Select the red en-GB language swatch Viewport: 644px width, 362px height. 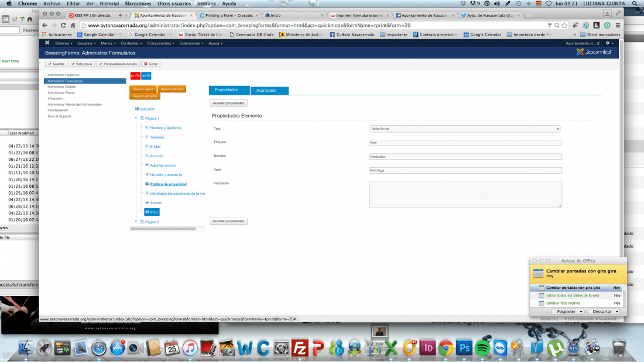135,75
